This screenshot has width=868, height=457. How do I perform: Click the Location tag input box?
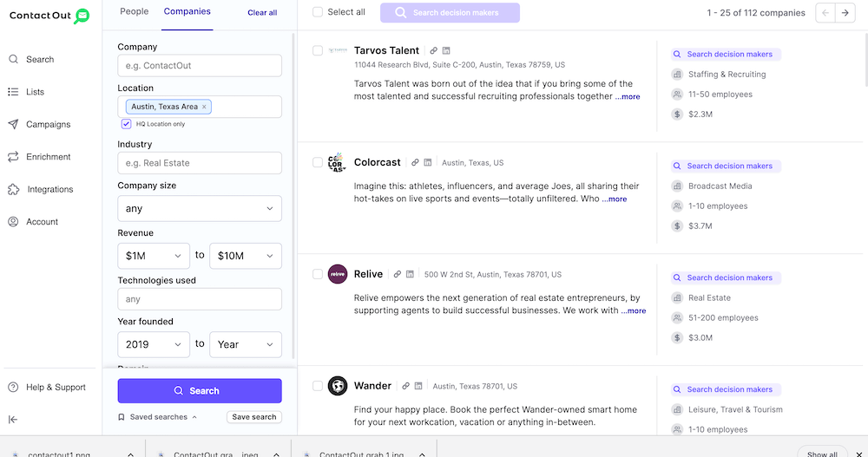pyautogui.click(x=200, y=107)
